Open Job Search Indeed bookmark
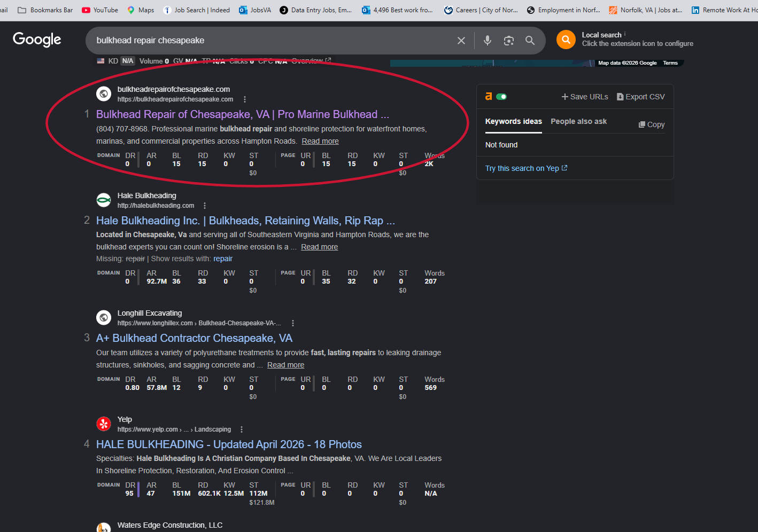The height and width of the screenshot is (532, 758). tap(196, 10)
